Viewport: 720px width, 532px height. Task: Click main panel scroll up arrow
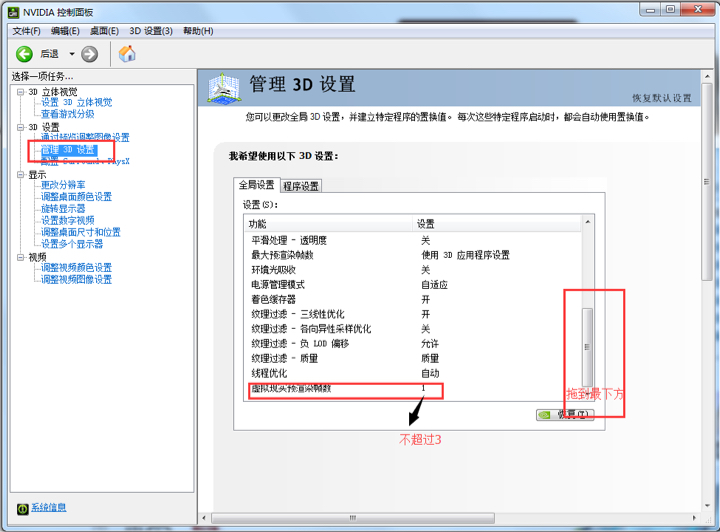pos(707,76)
